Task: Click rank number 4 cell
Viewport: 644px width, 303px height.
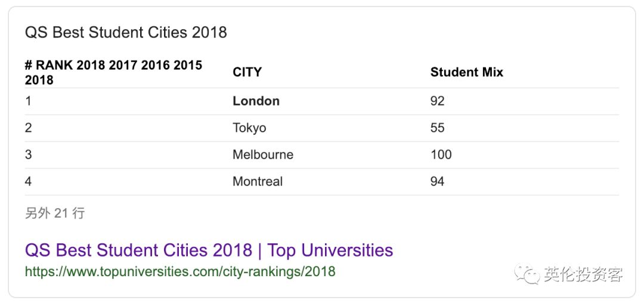Action: click(28, 181)
